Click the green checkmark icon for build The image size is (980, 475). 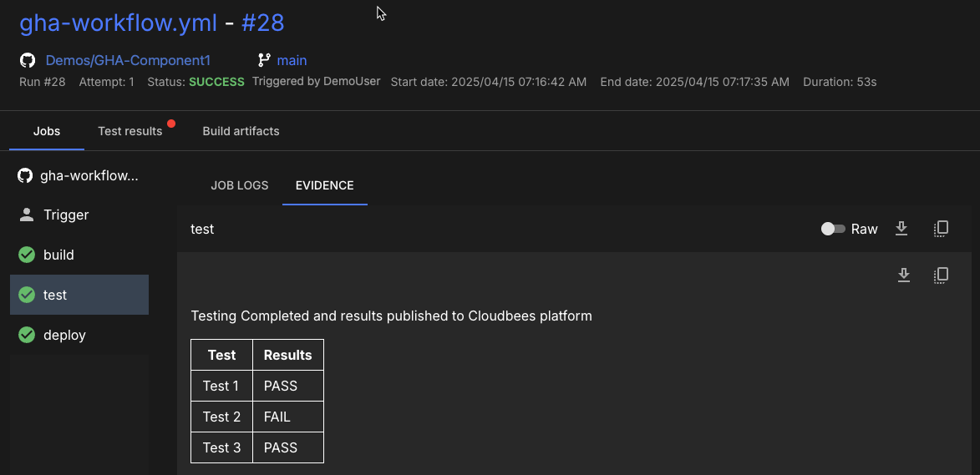[27, 255]
